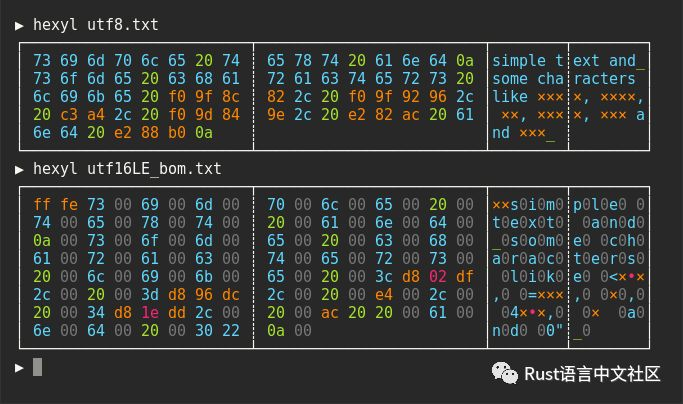Select 'simple t' in the utf8 character panel
The height and width of the screenshot is (404, 683).
click(527, 61)
